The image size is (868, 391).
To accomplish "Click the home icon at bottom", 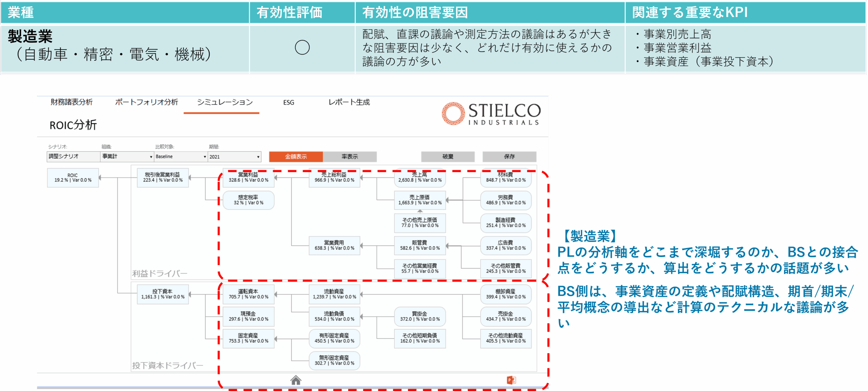I will pos(296,380).
